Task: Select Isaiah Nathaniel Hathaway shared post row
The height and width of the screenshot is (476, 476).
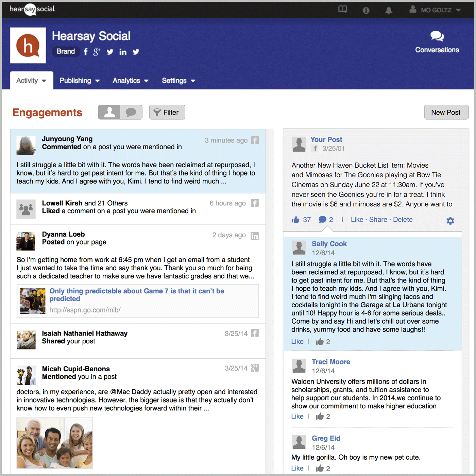Action: 138,341
